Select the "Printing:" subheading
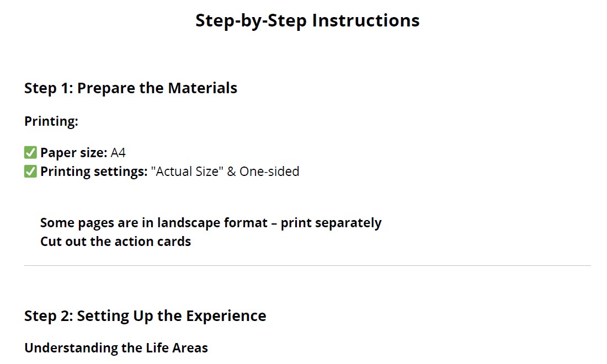This screenshot has height=364, width=607. pos(51,122)
